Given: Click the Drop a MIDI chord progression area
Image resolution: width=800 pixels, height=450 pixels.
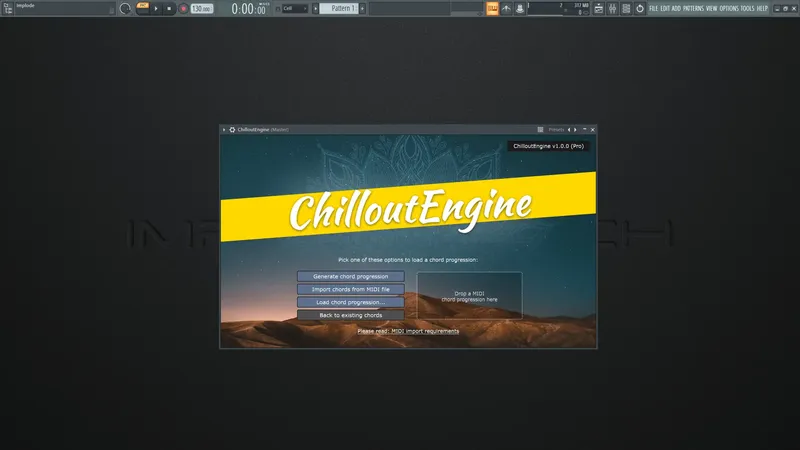Looking at the screenshot, I should coord(469,296).
